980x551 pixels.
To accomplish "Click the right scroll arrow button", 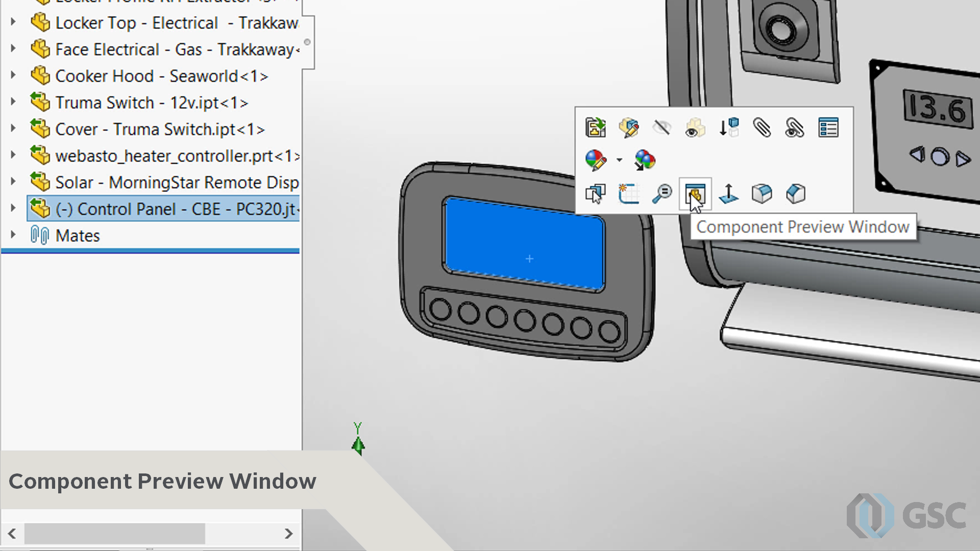I will click(289, 533).
